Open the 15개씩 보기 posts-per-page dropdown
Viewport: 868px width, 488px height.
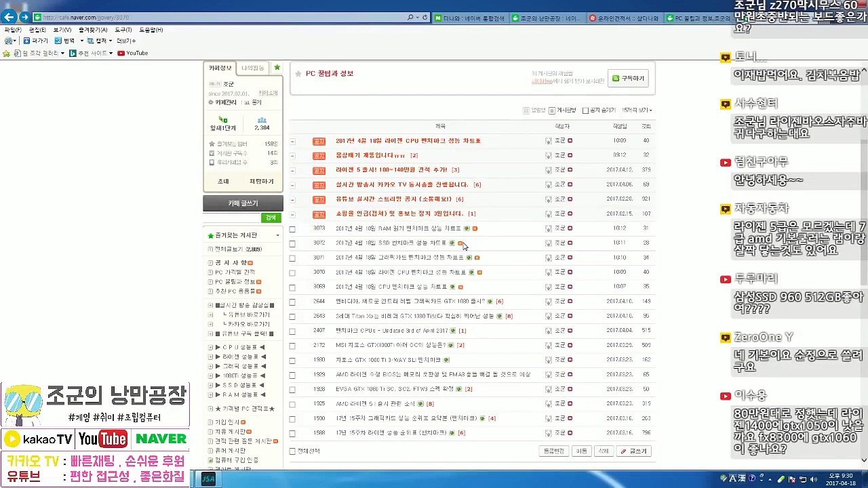pyautogui.click(x=637, y=110)
